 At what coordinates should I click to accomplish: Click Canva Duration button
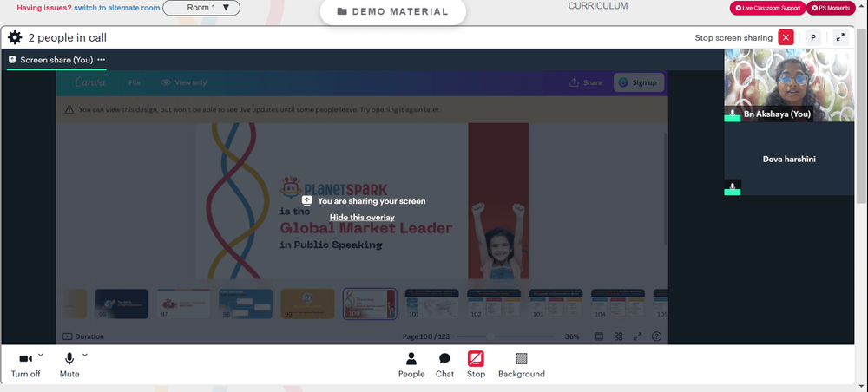tap(83, 336)
